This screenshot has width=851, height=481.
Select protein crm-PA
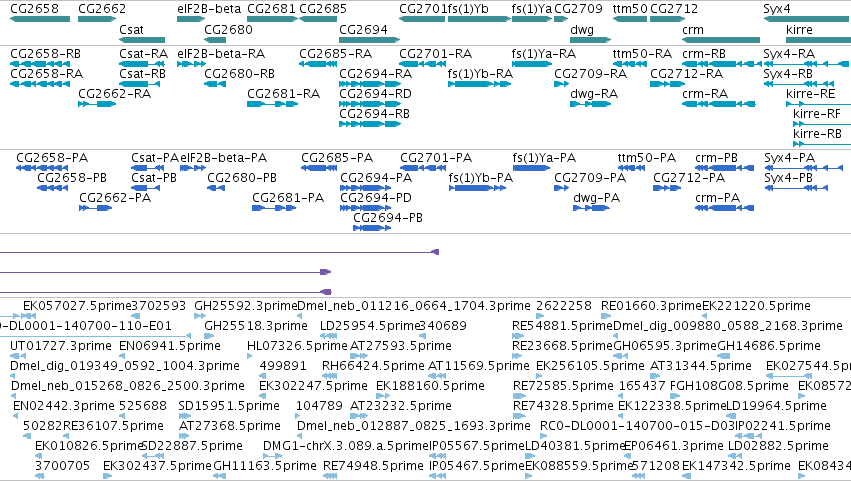pyautogui.click(x=725, y=208)
